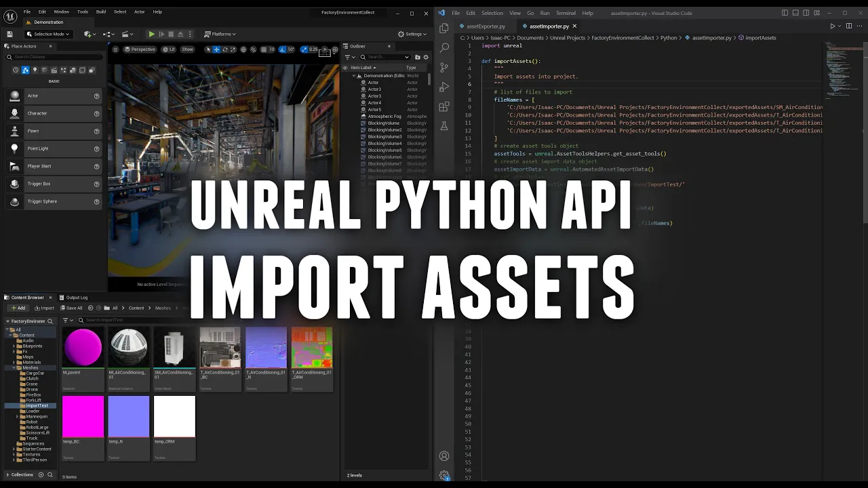The height and width of the screenshot is (488, 868).
Task: Open the viewport hamburger options menu
Action: coord(115,49)
